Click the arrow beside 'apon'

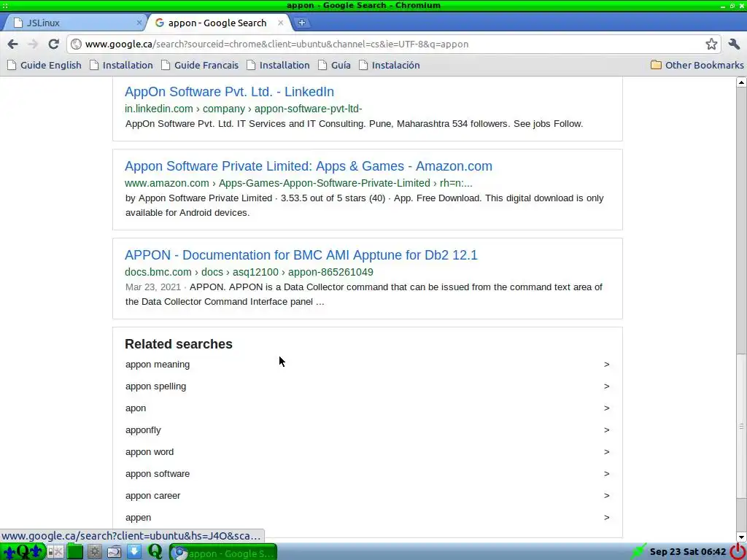[606, 408]
